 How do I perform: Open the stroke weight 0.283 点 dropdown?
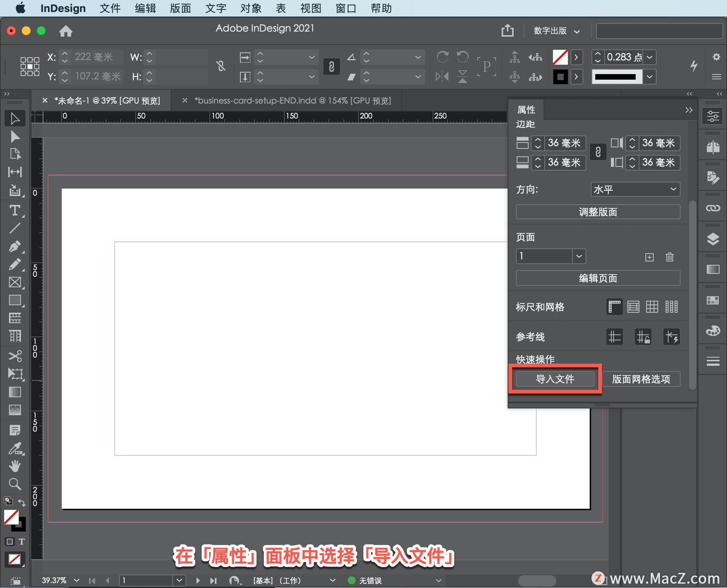pos(650,57)
